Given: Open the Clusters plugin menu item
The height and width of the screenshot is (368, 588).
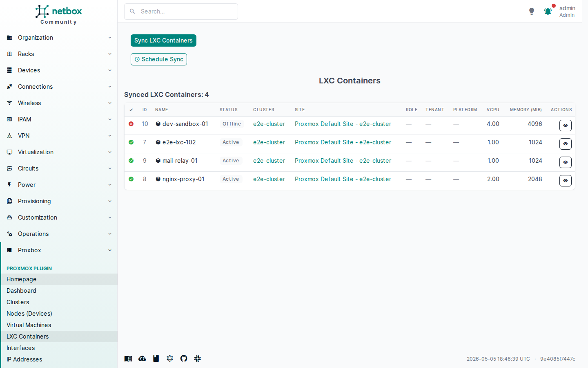Looking at the screenshot, I should coord(59,302).
